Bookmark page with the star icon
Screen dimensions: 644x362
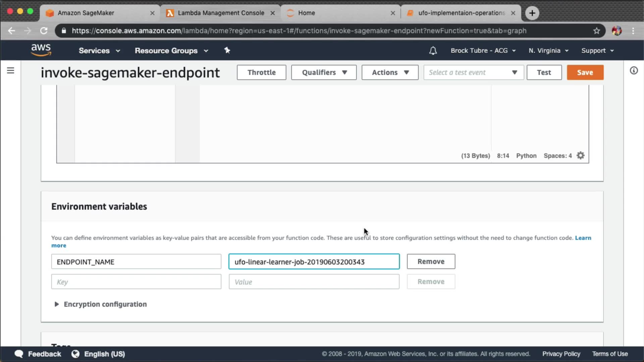(596, 31)
